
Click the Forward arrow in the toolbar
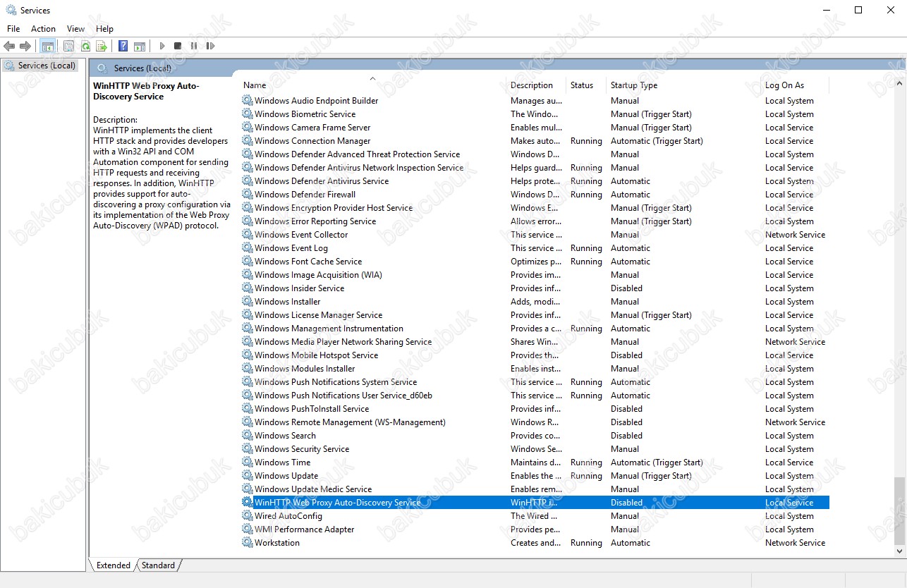(x=25, y=46)
